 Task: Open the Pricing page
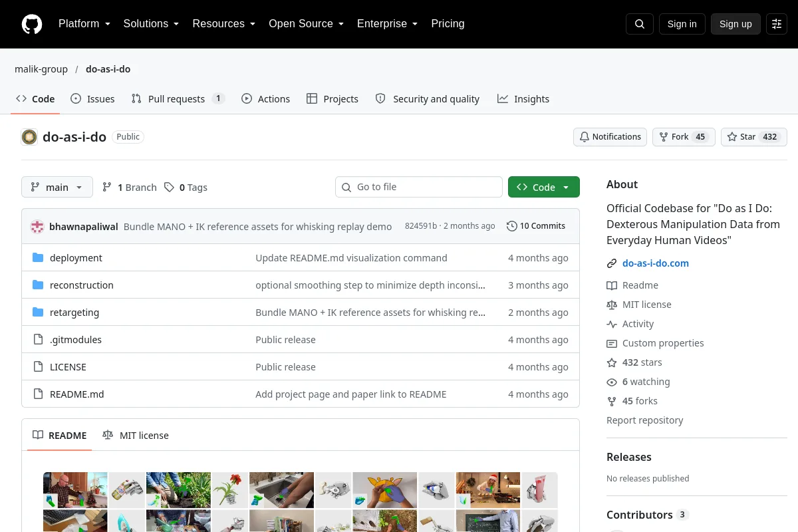point(448,24)
